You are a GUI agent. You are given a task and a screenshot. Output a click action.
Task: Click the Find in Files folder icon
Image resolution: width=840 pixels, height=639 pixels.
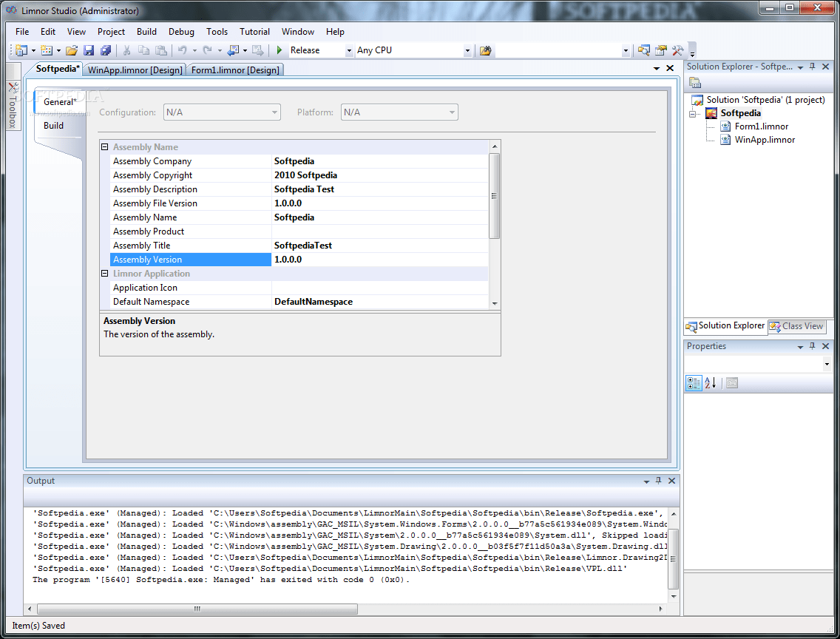click(485, 50)
